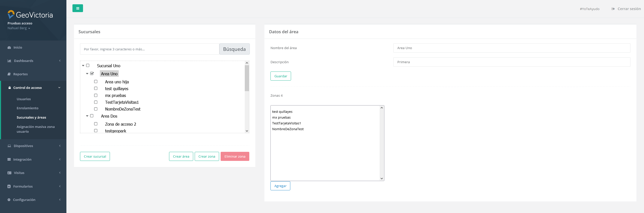
Task: Click the branch tree's vertical scrollbar thumb
Action: [247, 78]
